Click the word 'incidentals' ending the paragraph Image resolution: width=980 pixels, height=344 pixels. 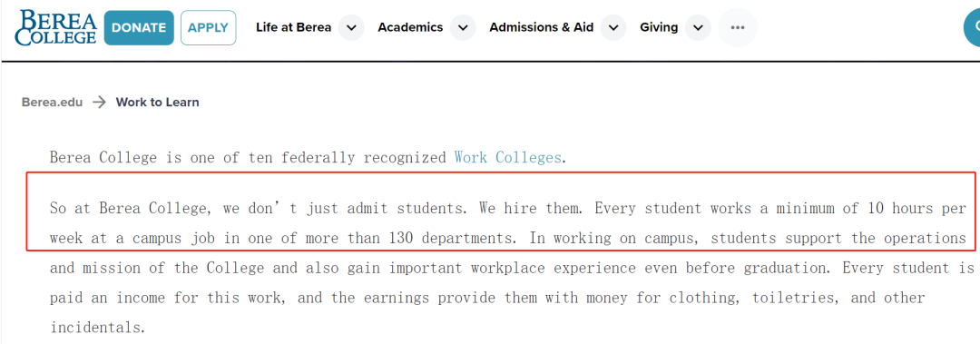point(97,327)
